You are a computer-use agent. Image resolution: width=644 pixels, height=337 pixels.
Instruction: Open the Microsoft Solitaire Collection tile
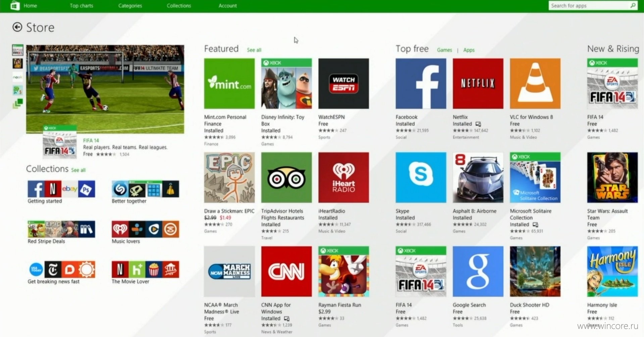pos(535,177)
